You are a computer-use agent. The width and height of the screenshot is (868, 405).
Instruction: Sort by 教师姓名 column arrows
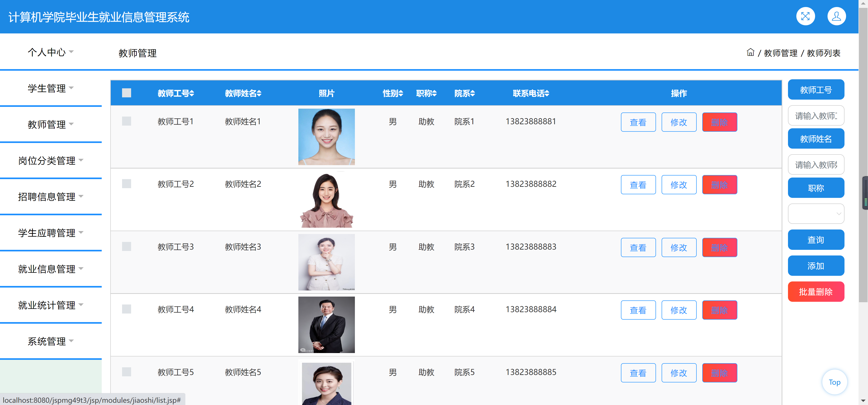pos(259,93)
